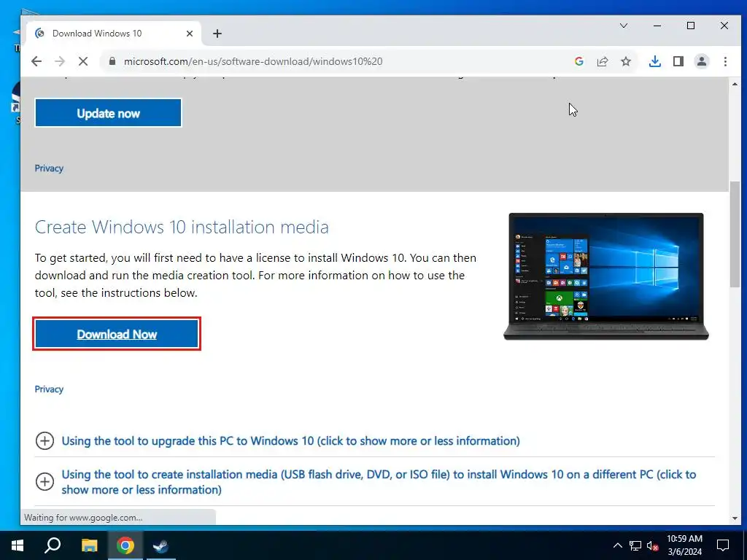Click the muted volume tray icon
Image resolution: width=747 pixels, height=560 pixels.
coord(653,545)
